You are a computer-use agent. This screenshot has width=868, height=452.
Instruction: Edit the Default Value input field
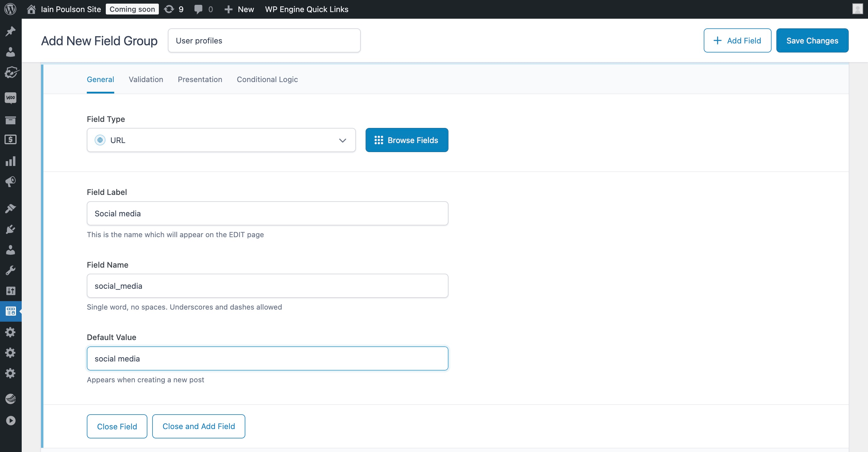(x=267, y=358)
